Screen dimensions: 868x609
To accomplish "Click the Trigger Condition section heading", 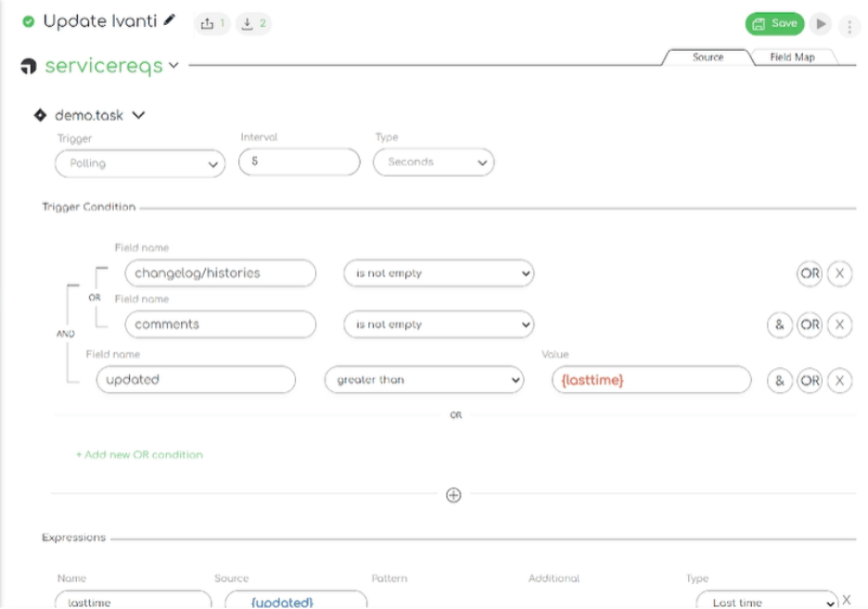I will [89, 207].
